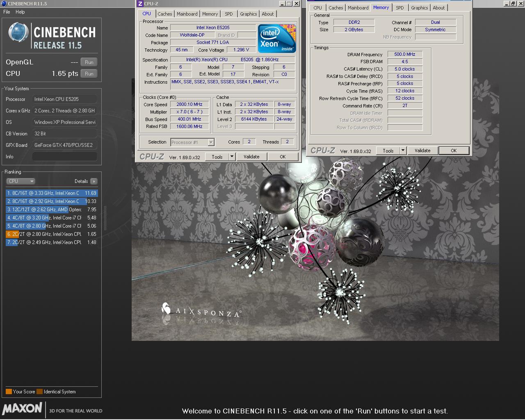Switch to Caches tab in left CPU-Z window
Screen dimensions: 525x420
pos(165,14)
